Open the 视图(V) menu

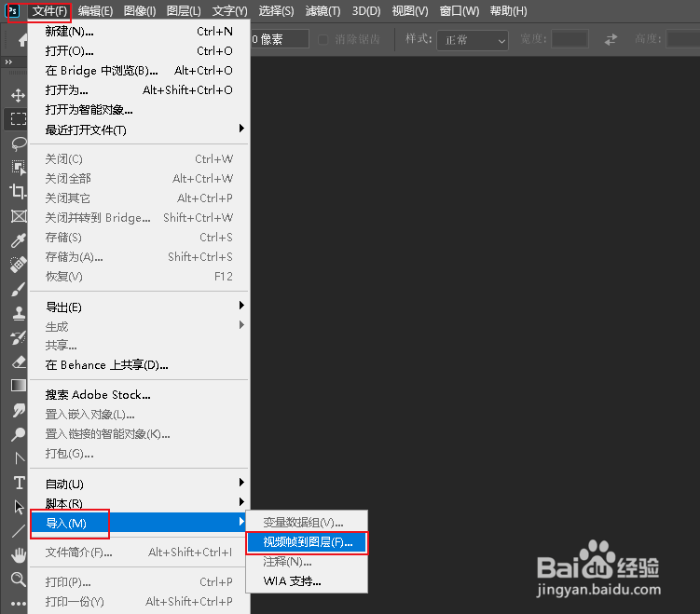click(410, 10)
